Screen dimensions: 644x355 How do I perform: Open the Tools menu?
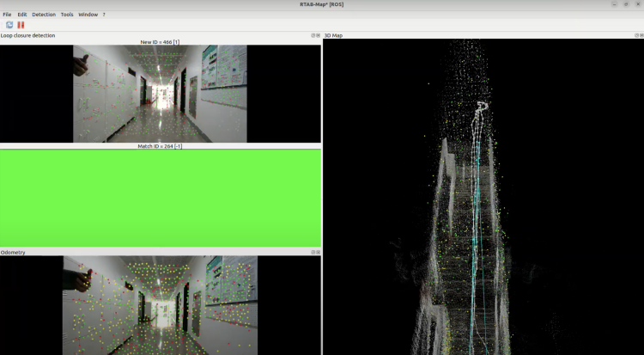[67, 15]
